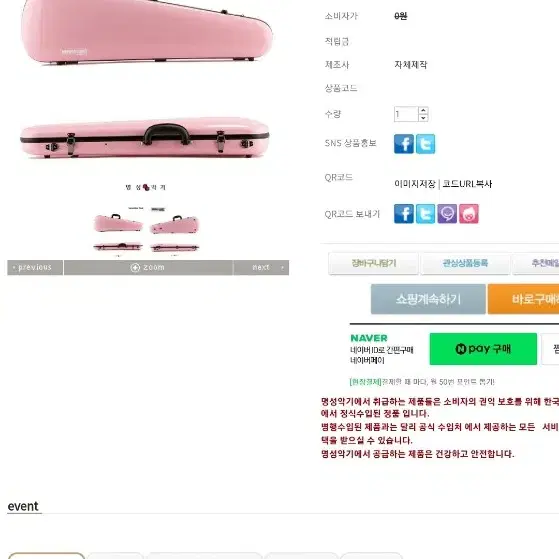Viewport: 559px width, 559px height.
Task: Share product on Twitter in SNS row
Action: 425,144
